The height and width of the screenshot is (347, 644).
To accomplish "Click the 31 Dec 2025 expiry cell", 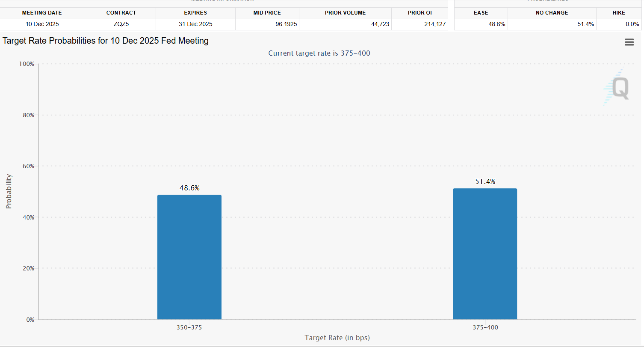I will [195, 24].
